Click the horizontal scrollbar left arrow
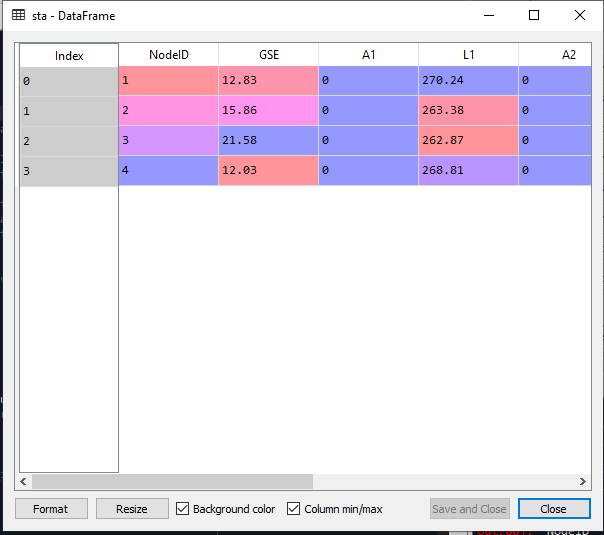Viewport: 604px width, 535px height. click(x=23, y=481)
